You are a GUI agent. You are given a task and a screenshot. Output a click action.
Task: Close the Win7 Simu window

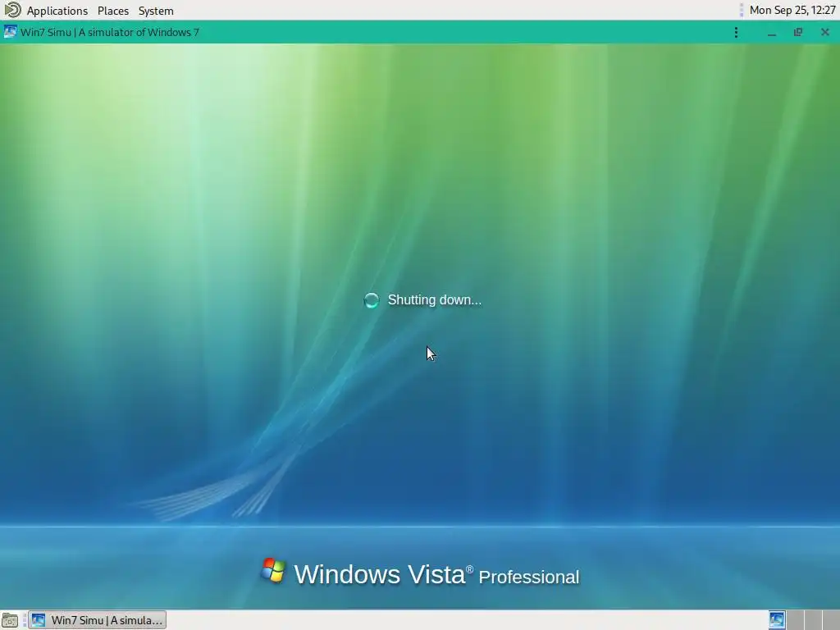(825, 33)
